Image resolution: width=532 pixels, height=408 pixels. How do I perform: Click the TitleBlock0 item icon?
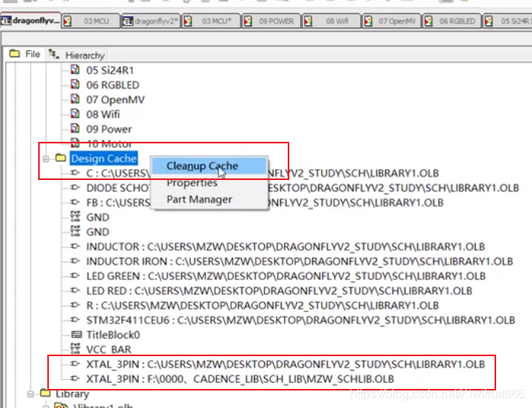[76, 335]
